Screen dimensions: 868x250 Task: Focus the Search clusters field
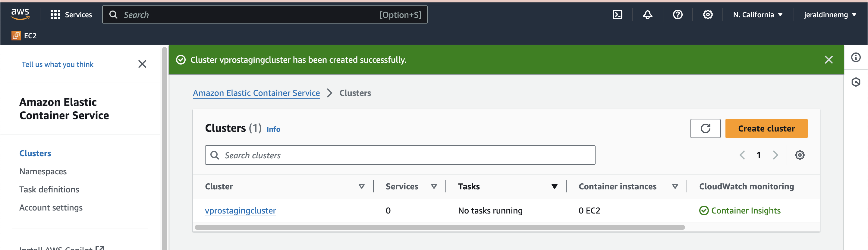(x=400, y=155)
